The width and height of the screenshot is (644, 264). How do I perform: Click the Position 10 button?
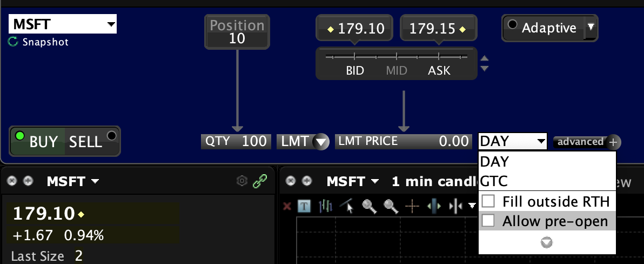click(237, 32)
